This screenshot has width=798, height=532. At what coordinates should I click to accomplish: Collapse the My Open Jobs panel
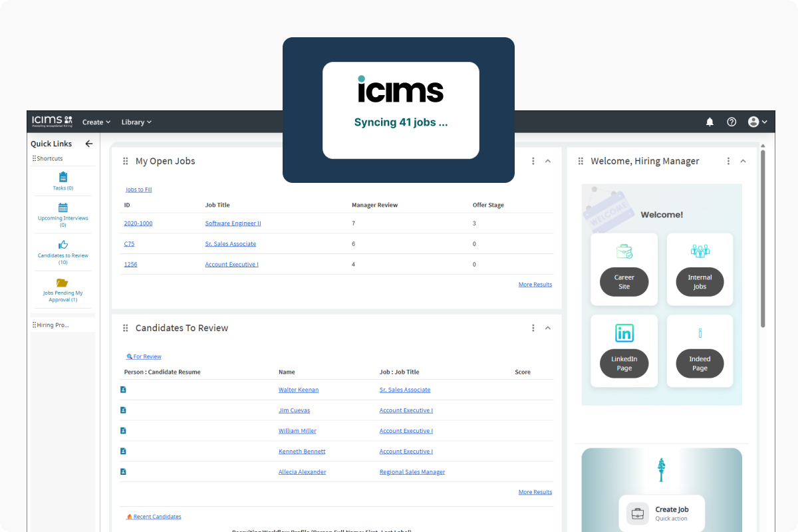[x=548, y=161]
